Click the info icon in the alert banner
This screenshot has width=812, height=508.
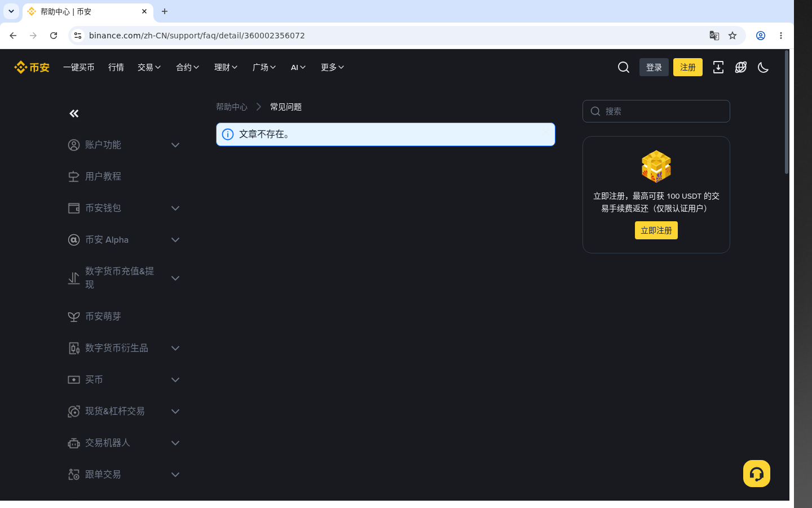pos(228,134)
